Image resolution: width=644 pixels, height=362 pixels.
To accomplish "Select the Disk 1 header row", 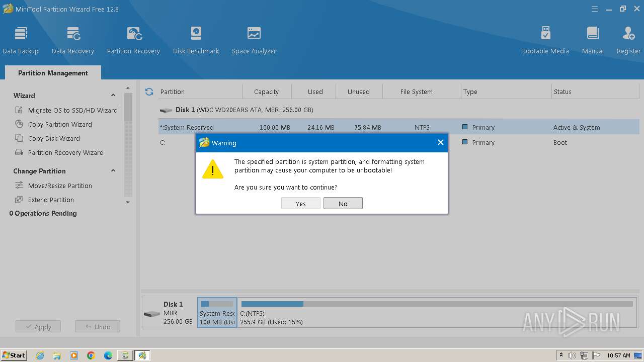I will pyautogui.click(x=398, y=110).
